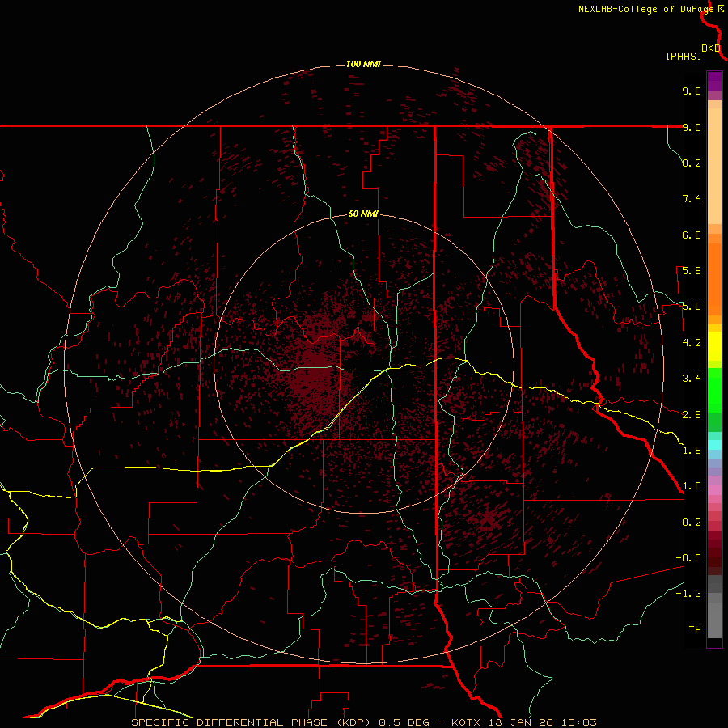Click the Specific Differential Phase caption text
Viewport: 728px width, 728px height.
pos(363,722)
